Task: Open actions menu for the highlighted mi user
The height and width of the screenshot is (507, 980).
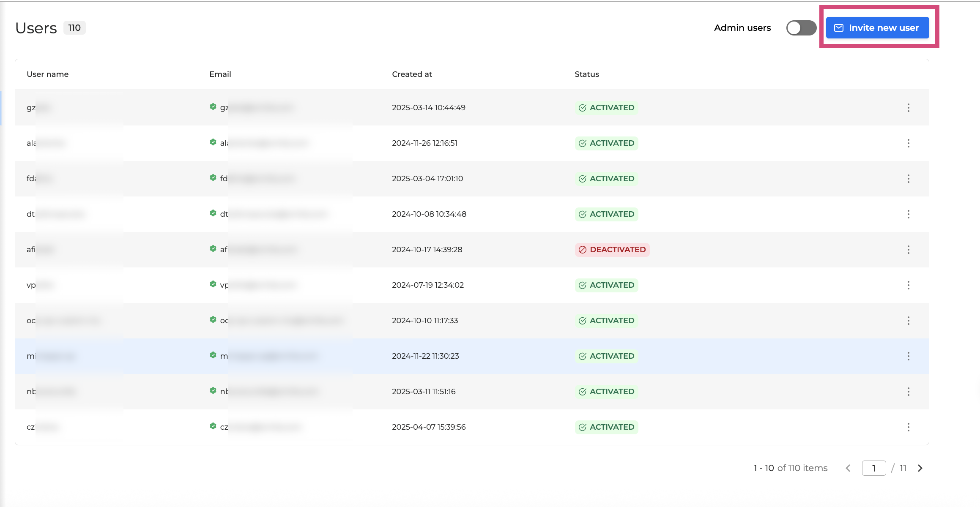Action: [908, 356]
